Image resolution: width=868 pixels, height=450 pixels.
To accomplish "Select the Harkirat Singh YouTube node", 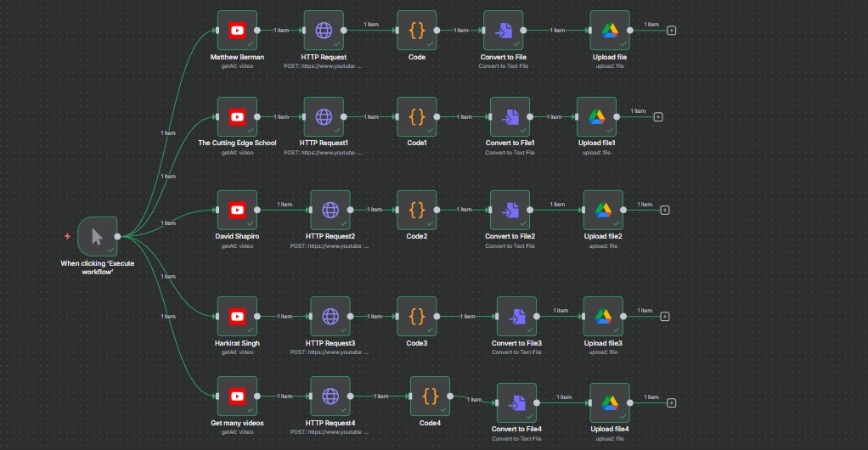I will [x=237, y=317].
